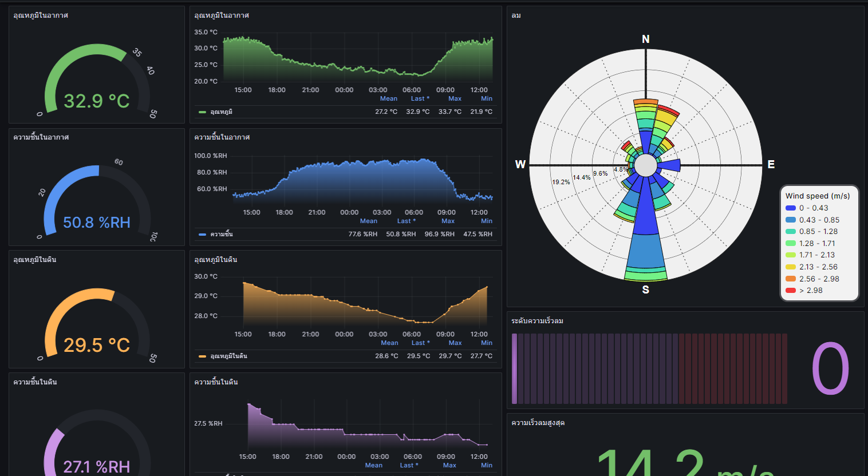Select the yellow 2.13 - 2.56 legend swatch

[x=791, y=267]
